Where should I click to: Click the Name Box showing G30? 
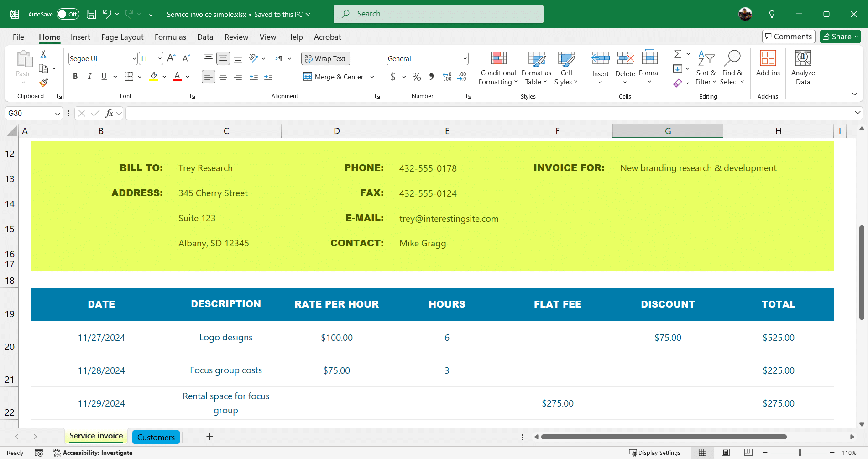pos(33,113)
